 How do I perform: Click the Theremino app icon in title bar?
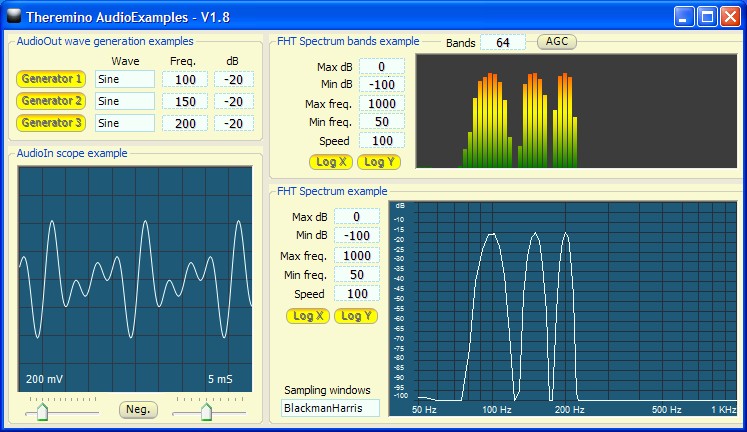13,16
